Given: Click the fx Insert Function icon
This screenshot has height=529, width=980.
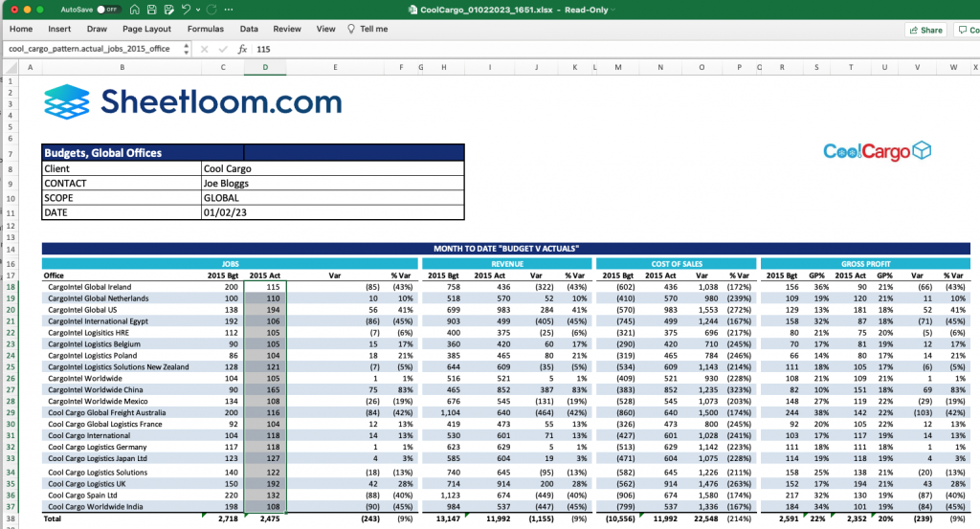Looking at the screenshot, I should tap(242, 49).
